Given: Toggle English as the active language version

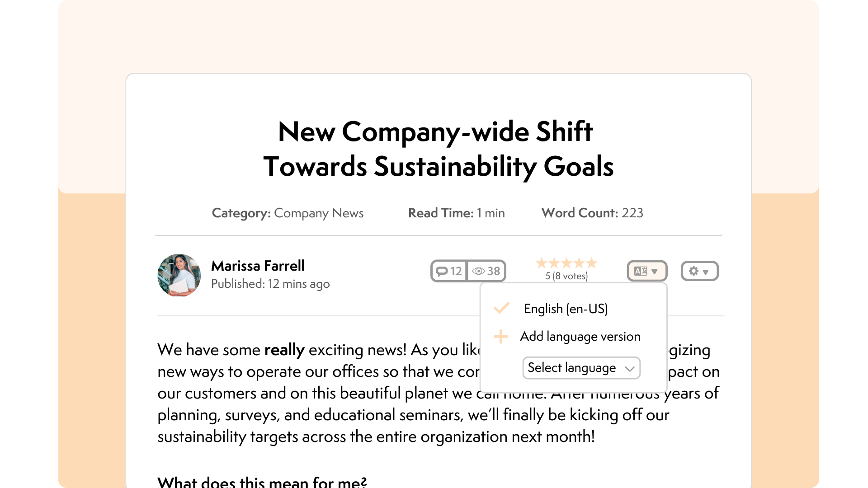Looking at the screenshot, I should [x=566, y=308].
